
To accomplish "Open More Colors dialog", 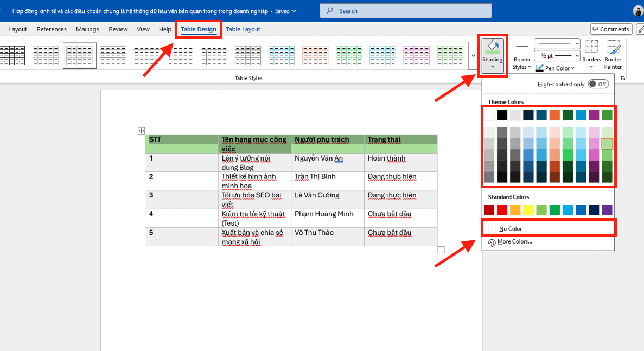I will 514,242.
